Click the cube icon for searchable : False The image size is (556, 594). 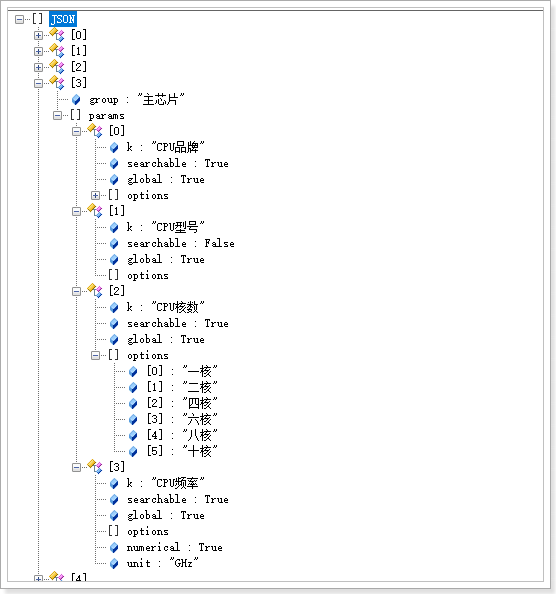tap(114, 244)
